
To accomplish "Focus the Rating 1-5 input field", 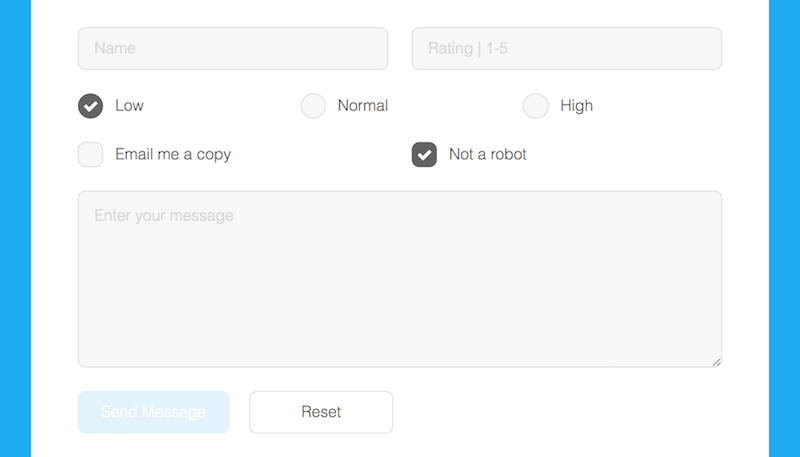I will [566, 48].
